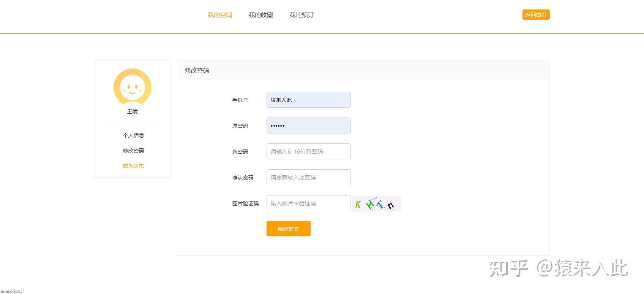Open 个人信息 in sidebar
Screen dimensions: 644x294
tap(133, 135)
